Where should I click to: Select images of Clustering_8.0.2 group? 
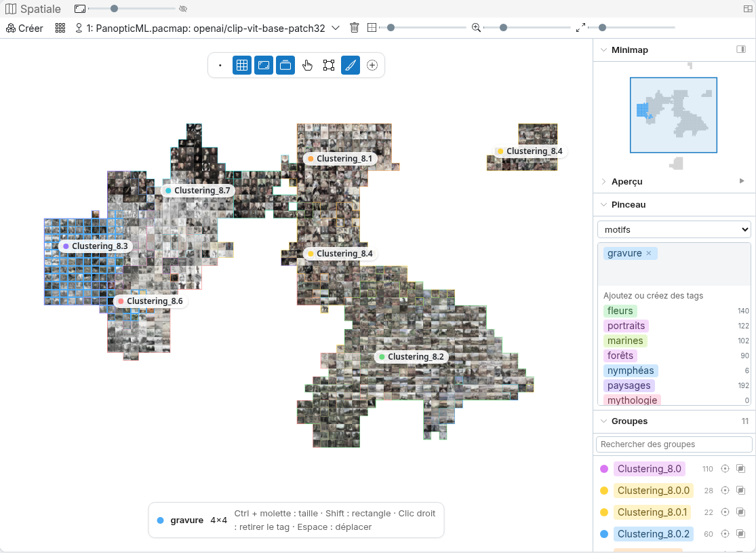click(741, 534)
